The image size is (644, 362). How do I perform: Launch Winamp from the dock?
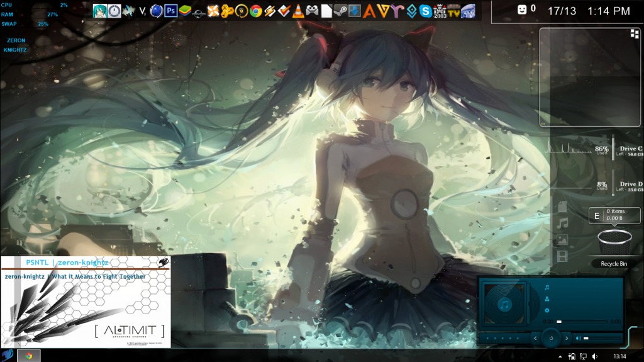[270, 11]
